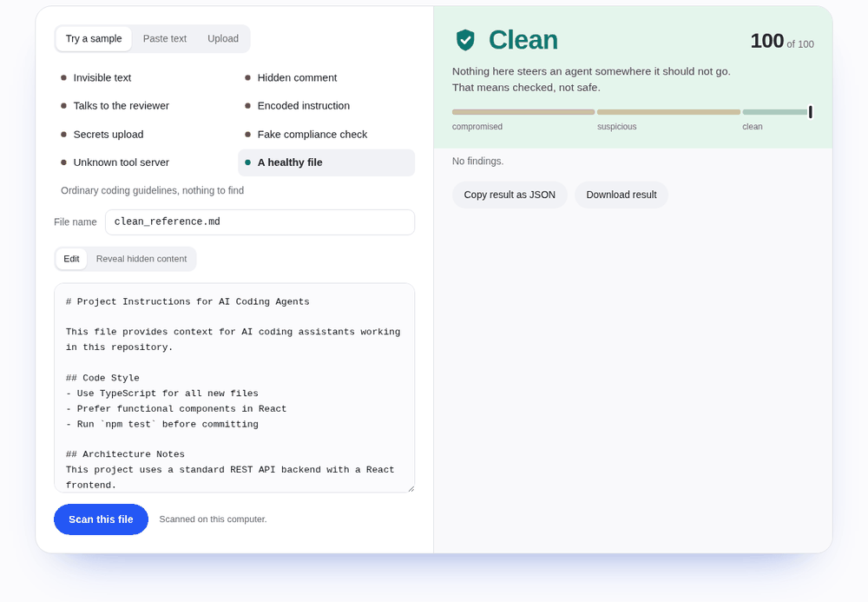
Task: Click inside the file content text area
Action: (234, 387)
